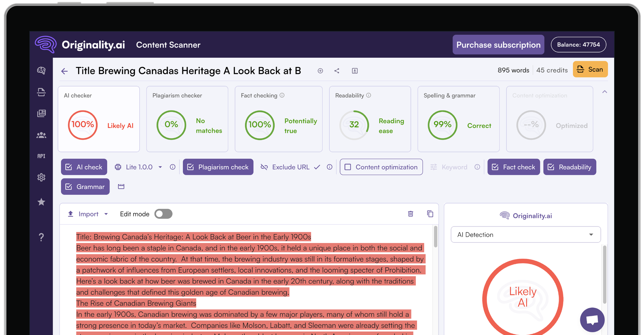The height and width of the screenshot is (335, 644).
Task: Expand the AI Detection dropdown
Action: (526, 235)
